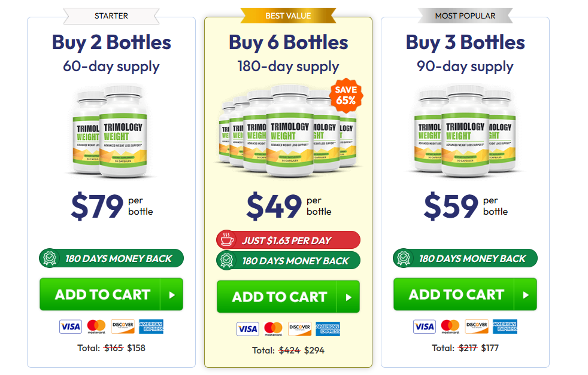Screen dimensions: 588x375
Task: Click money-back seal icon in the 2 Bottles card
Action: [50, 258]
